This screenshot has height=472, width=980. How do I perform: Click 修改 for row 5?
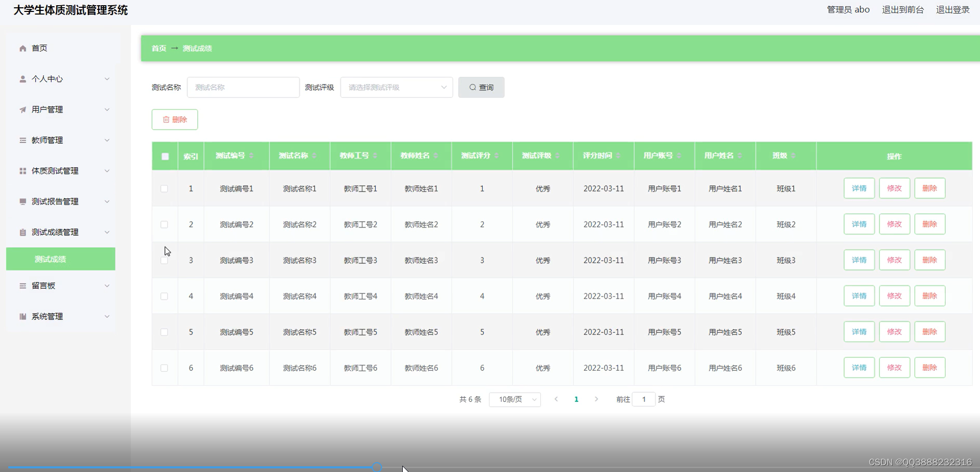894,331
